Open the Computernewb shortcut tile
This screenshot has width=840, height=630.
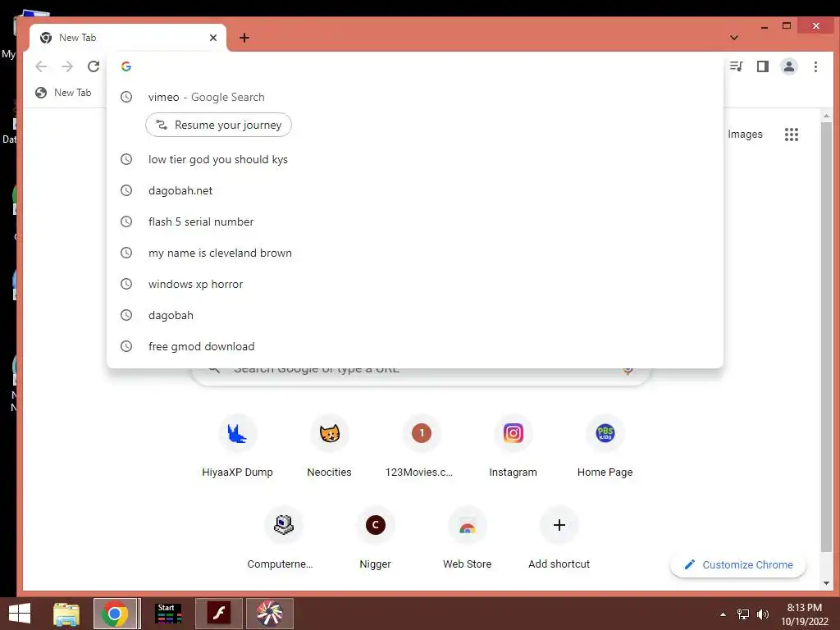[283, 538]
